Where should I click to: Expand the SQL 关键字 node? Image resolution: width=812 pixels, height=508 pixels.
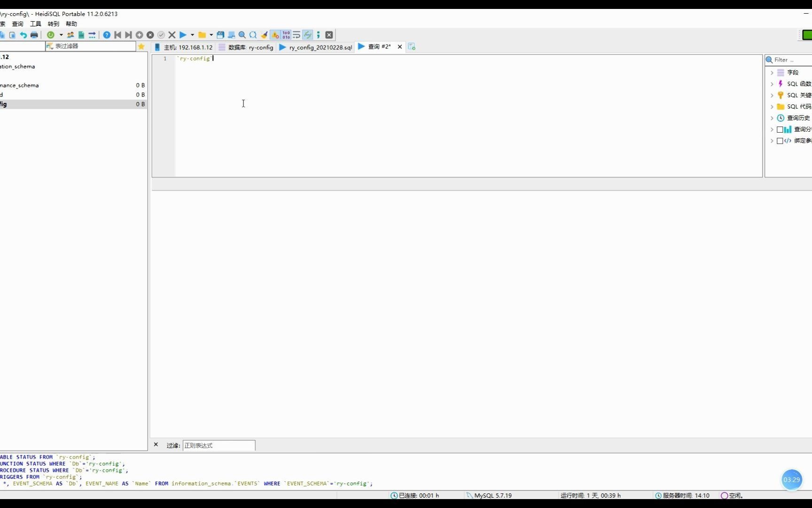click(772, 95)
